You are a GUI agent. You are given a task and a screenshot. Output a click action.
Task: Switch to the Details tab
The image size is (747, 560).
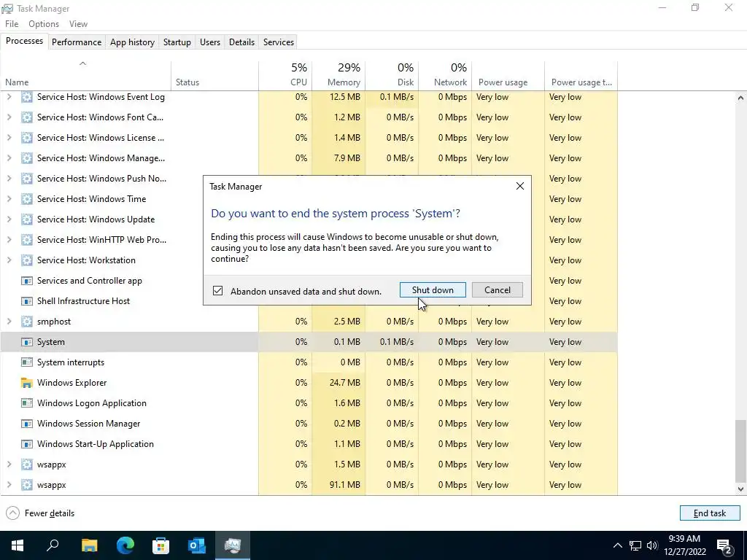click(x=242, y=42)
